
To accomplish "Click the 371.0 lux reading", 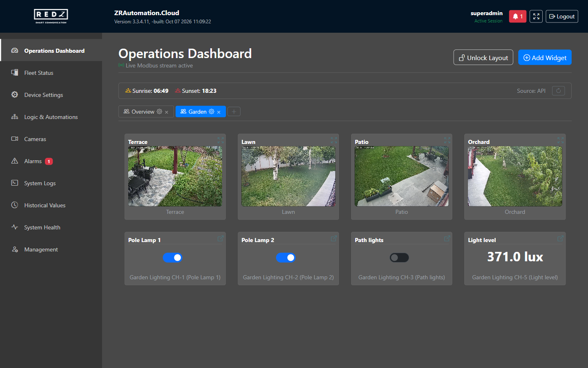I will [x=515, y=257].
